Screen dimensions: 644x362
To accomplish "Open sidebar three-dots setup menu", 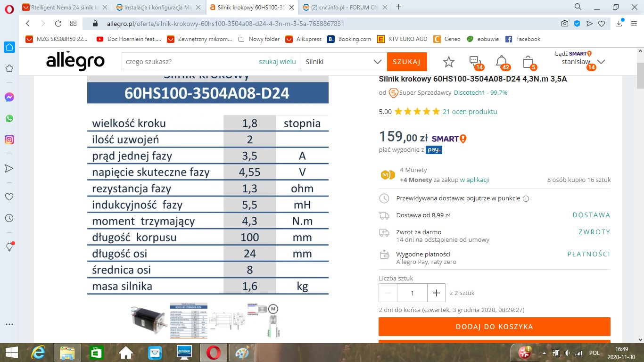I will (9, 324).
